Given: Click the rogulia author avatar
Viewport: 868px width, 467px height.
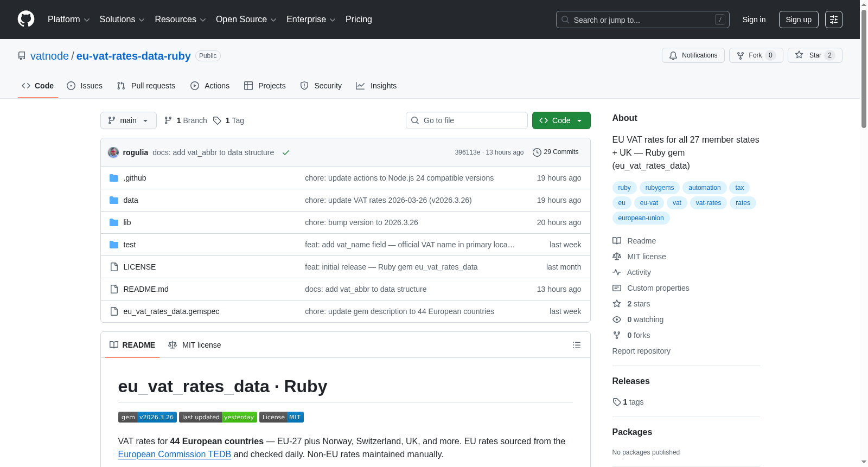Looking at the screenshot, I should point(113,152).
